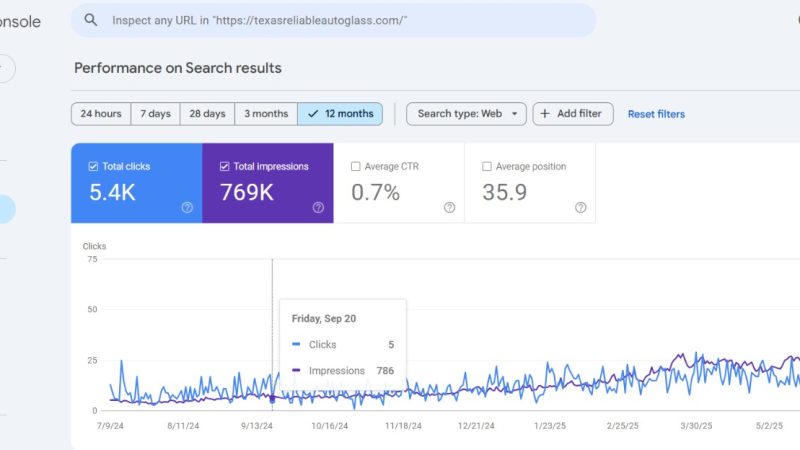Uncheck the Total impressions checkbox
800x450 pixels.
[224, 166]
